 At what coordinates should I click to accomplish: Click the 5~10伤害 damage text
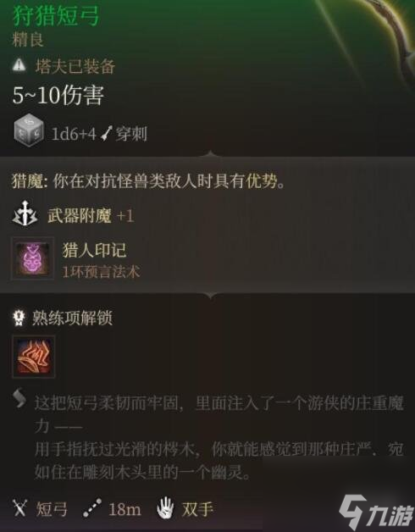(x=58, y=95)
